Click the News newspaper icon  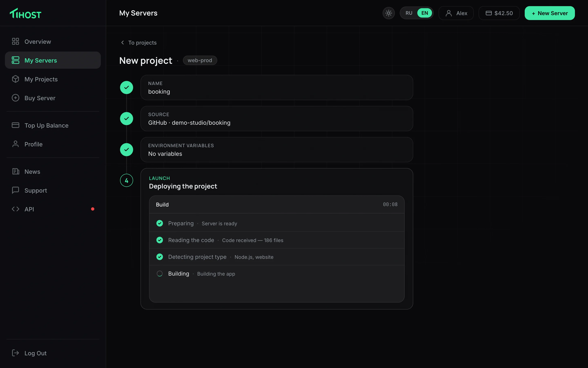16,171
